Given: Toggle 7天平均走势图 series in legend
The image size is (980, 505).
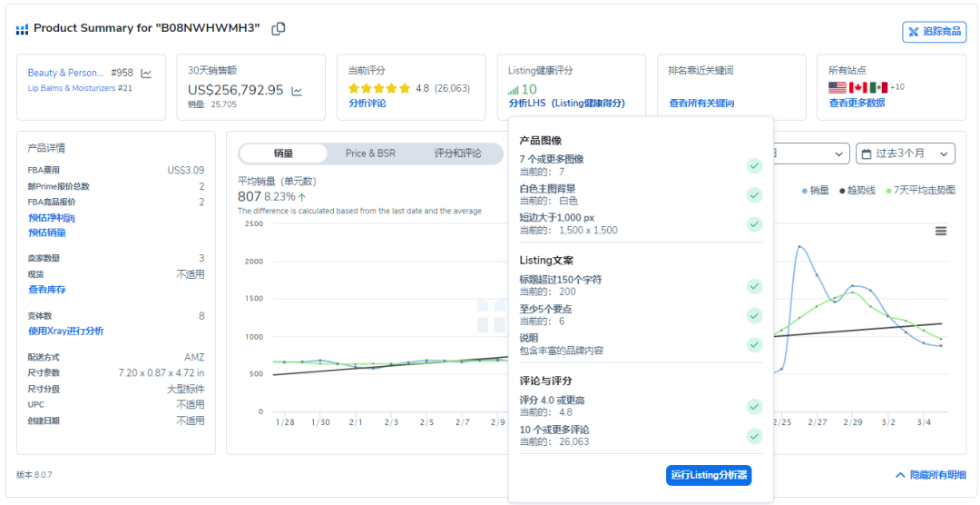Looking at the screenshot, I should pyautogui.click(x=921, y=190).
